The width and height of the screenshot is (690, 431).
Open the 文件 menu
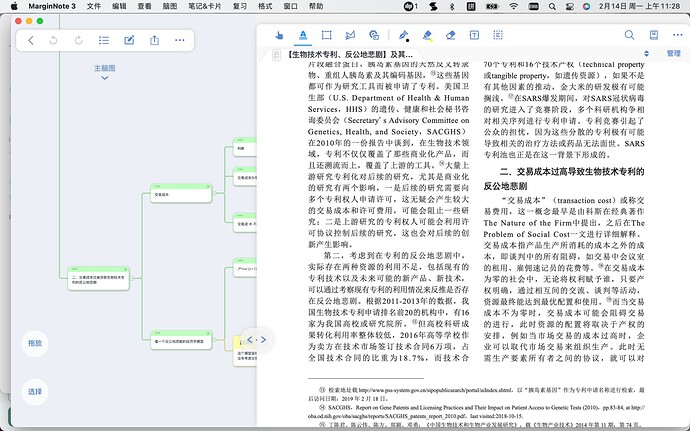tap(93, 6)
